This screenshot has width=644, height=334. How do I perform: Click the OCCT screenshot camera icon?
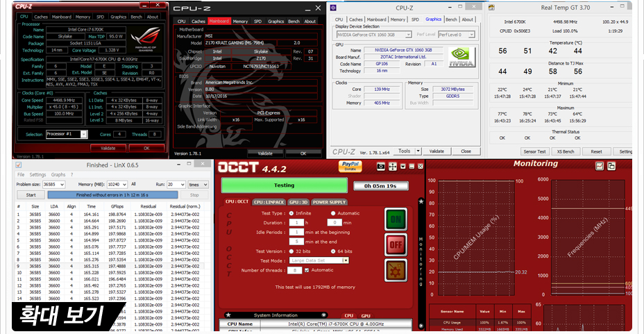tap(381, 167)
